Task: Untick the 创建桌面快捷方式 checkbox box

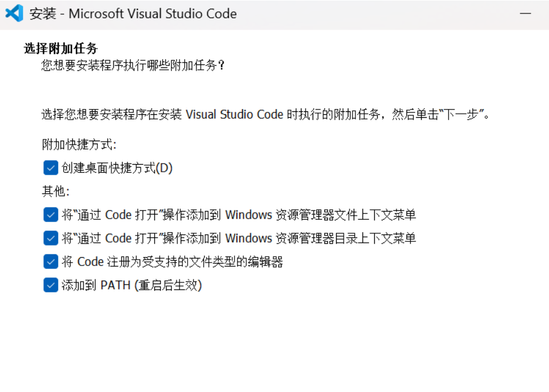Action: point(50,168)
